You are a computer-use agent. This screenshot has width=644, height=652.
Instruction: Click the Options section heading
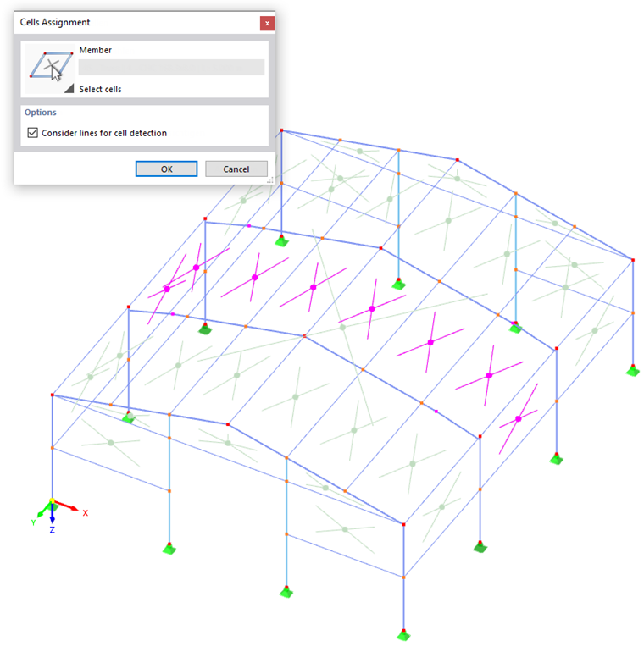[x=41, y=113]
